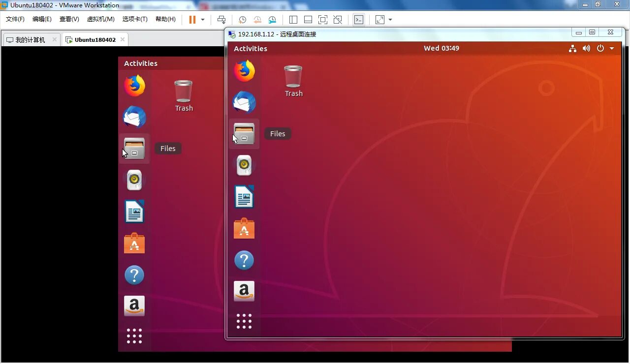Open Rhythmbox from the remote desktop dock

[x=244, y=165]
